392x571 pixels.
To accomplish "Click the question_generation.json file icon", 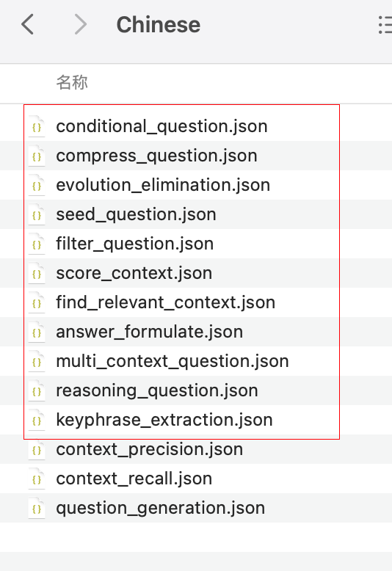I will pyautogui.click(x=37, y=509).
